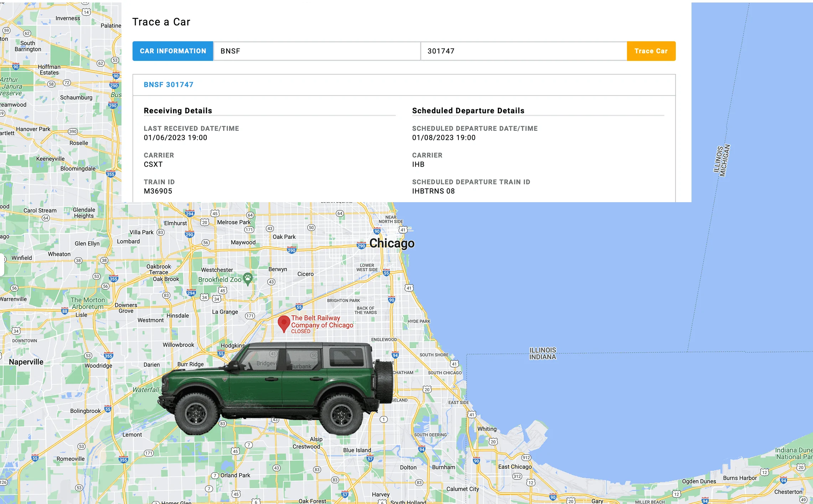813x504 pixels.
Task: Select departure train ID IHBTRNS 08
Action: 433,191
